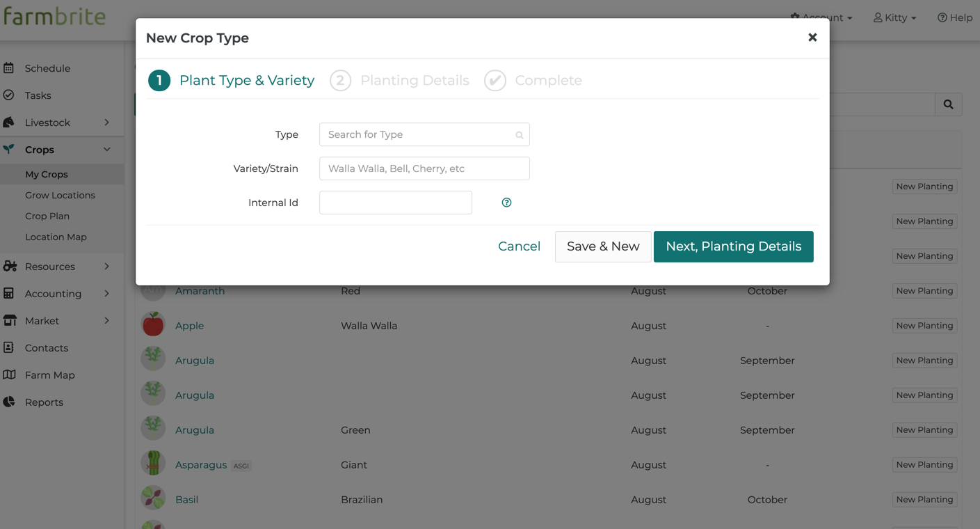Screen dimensions: 980x529
Task: Click the step 1 circle in wizard
Action: (159, 81)
